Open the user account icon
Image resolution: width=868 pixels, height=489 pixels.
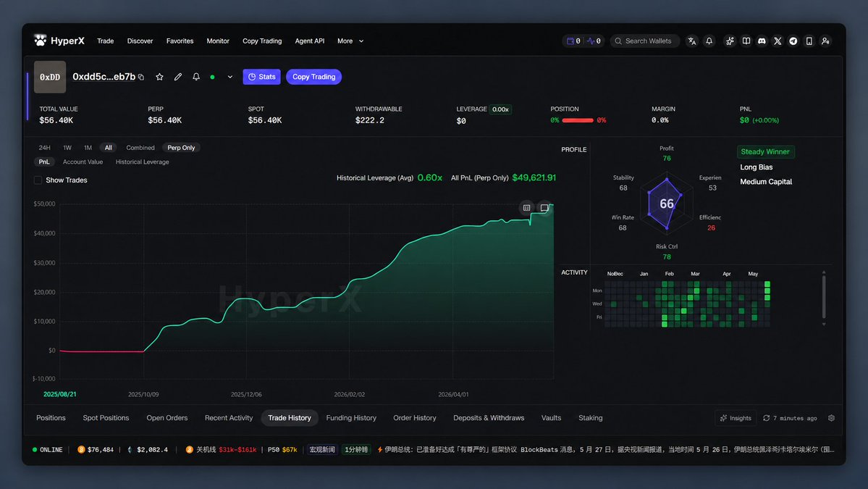825,41
